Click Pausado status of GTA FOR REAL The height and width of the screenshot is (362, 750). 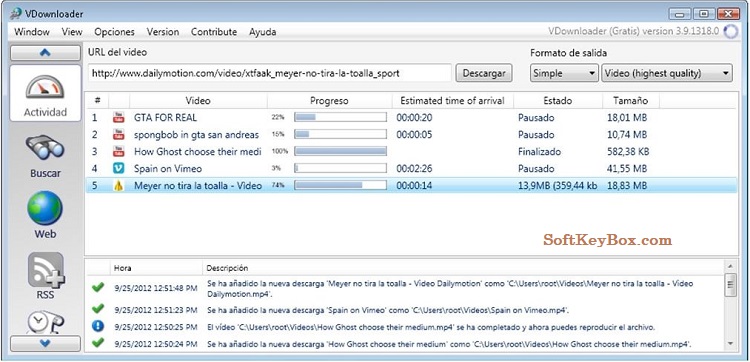[536, 117]
